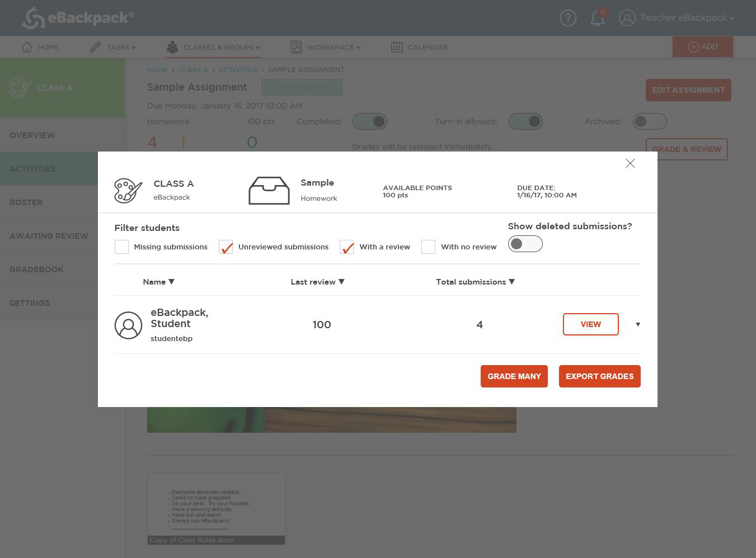756x558 pixels.
Task: Expand the student row options arrow
Action: (x=638, y=324)
